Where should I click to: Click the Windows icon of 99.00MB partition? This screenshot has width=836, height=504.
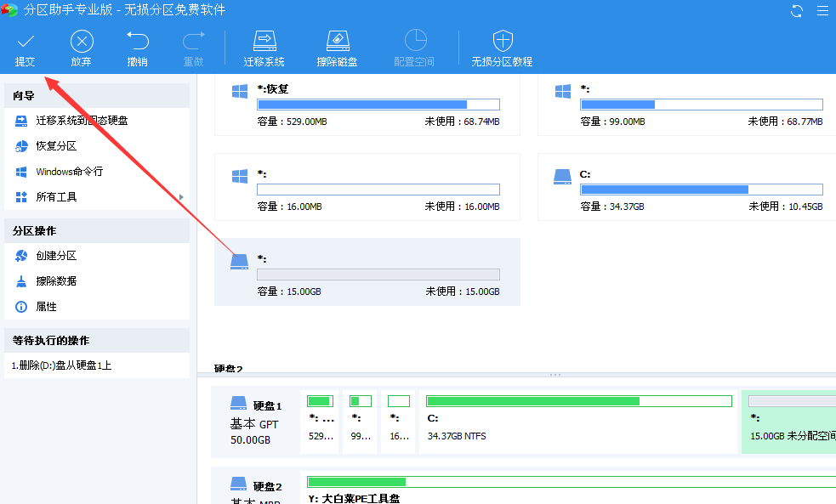pyautogui.click(x=563, y=91)
